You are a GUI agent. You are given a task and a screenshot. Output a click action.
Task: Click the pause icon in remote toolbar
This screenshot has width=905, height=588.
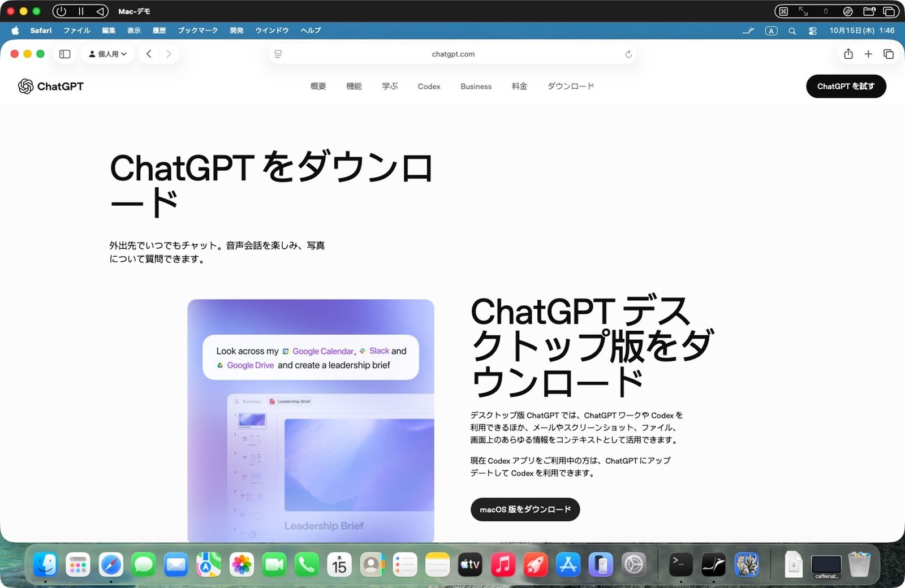coord(81,11)
